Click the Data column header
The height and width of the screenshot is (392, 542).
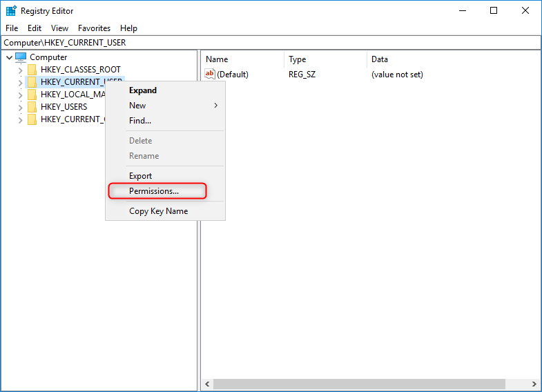point(380,59)
